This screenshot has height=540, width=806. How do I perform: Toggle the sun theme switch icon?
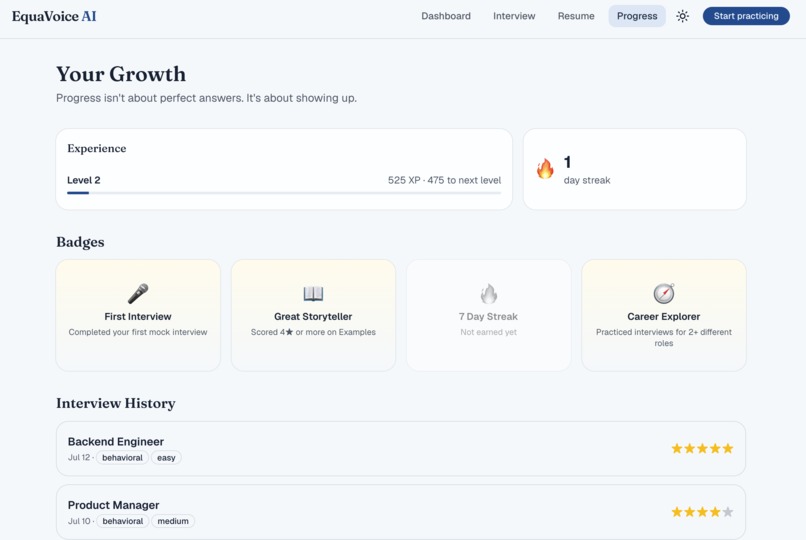[x=682, y=16]
